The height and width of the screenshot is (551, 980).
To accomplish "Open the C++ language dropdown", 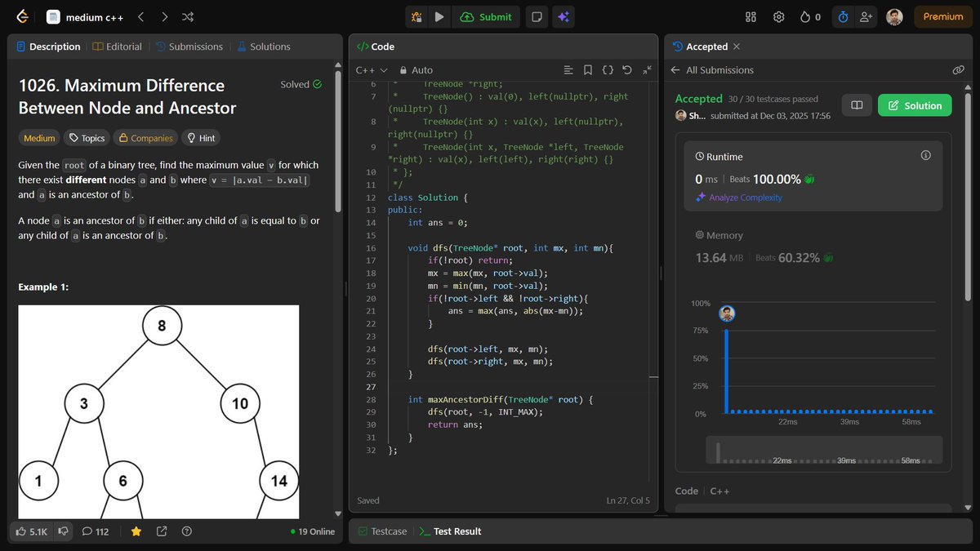I will click(370, 70).
